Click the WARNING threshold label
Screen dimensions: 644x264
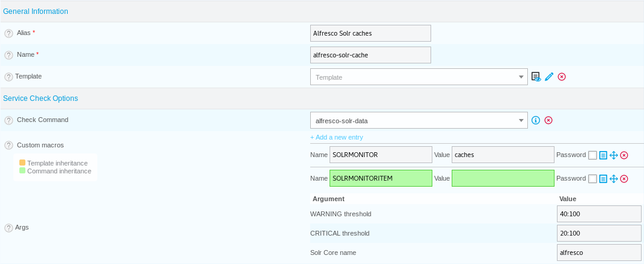(x=341, y=214)
